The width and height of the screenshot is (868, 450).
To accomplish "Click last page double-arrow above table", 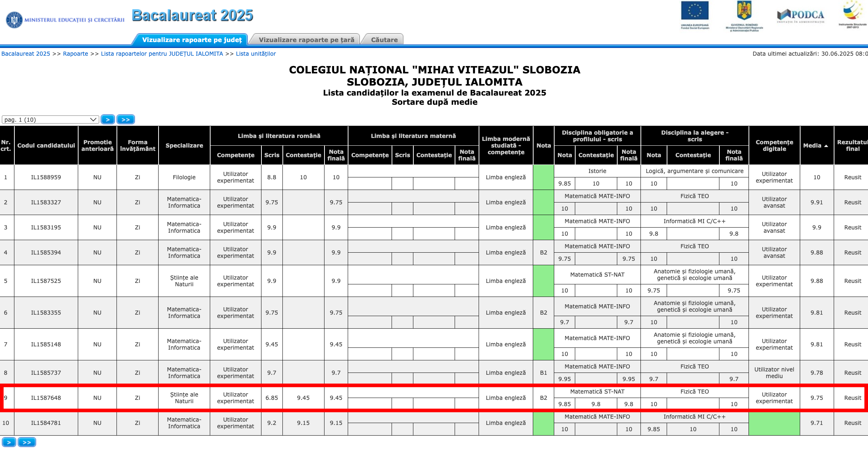I will click(126, 120).
